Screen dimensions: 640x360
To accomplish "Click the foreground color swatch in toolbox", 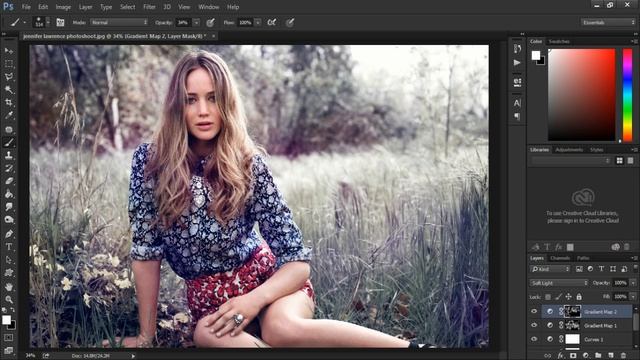I will 6,320.
